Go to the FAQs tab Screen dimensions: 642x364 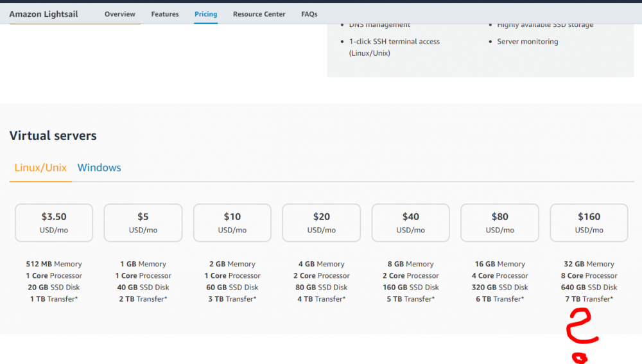309,14
